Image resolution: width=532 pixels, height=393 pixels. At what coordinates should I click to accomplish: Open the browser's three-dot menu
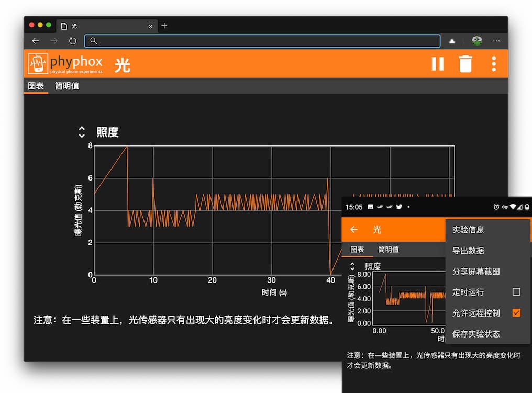[496, 41]
